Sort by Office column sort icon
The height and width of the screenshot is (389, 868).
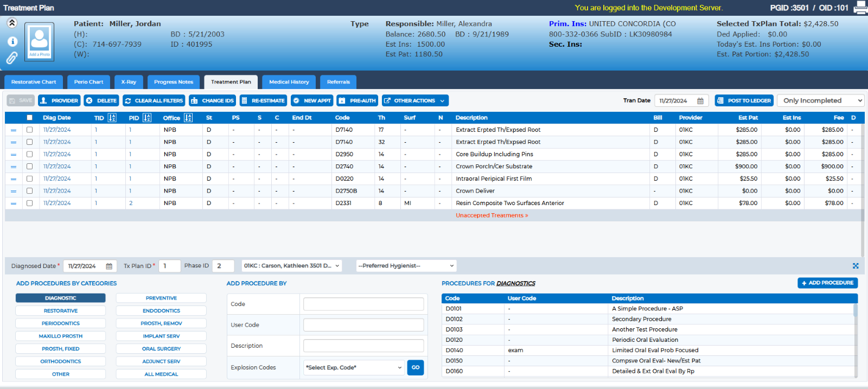pyautogui.click(x=188, y=118)
